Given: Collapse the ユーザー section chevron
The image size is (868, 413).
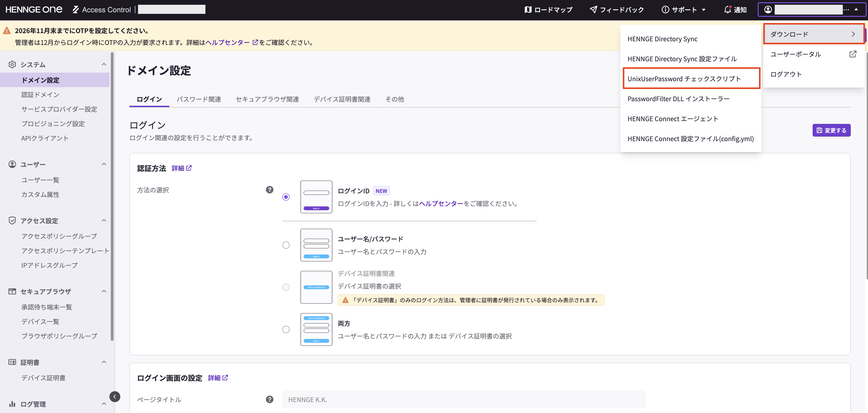Looking at the screenshot, I should (104, 164).
